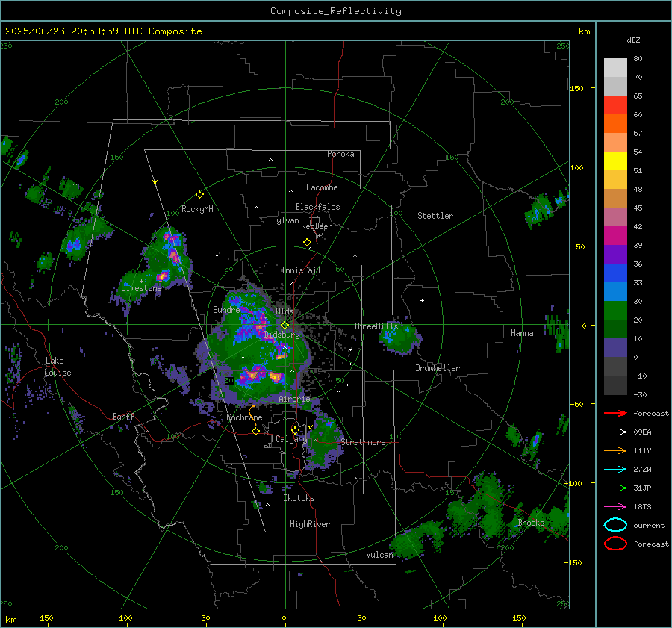Select the red 60-65 dBZ swatch

coord(615,105)
